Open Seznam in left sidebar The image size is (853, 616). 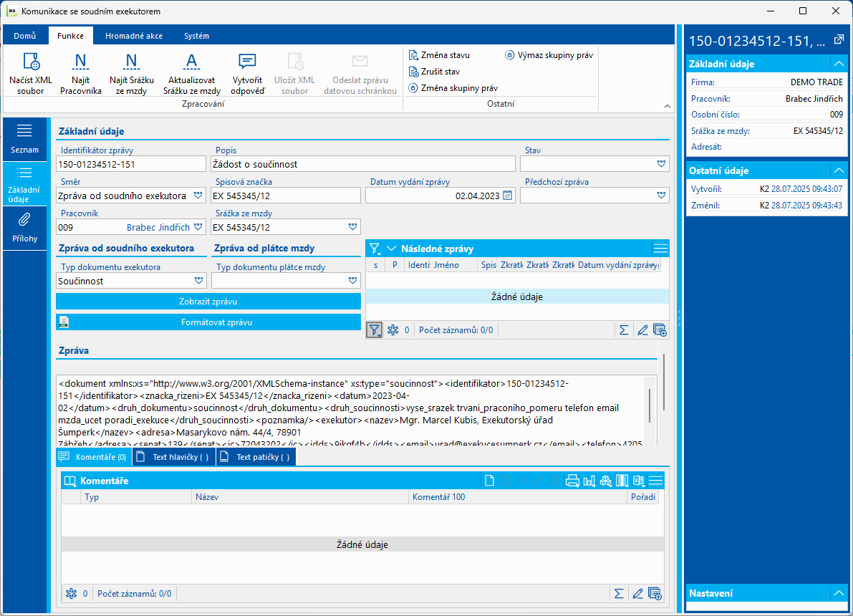tap(24, 139)
